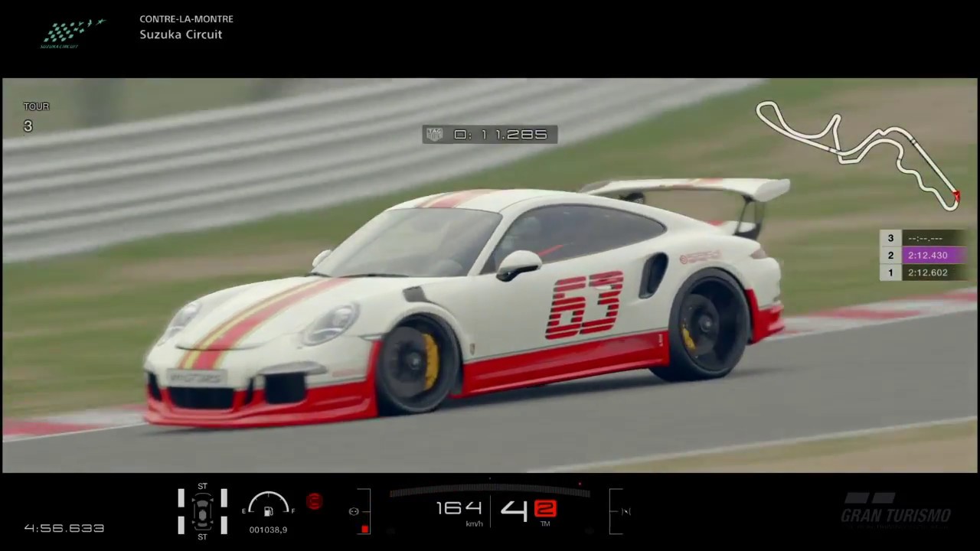
Task: Click the red car marker on track map
Action: [x=955, y=197]
